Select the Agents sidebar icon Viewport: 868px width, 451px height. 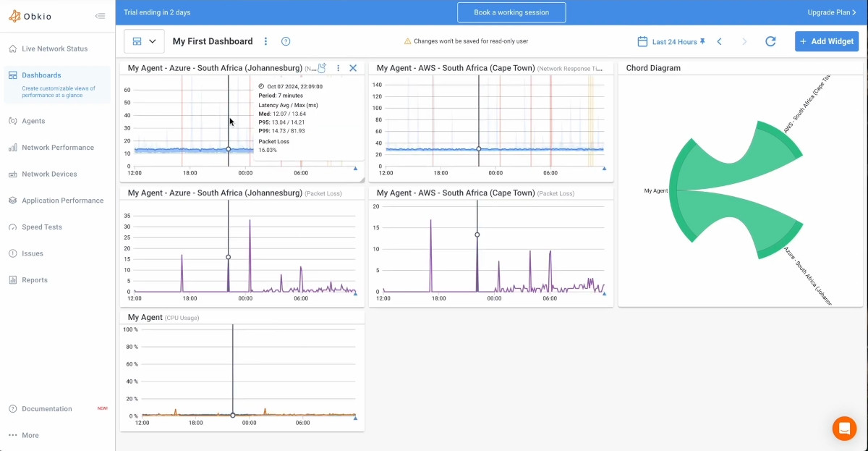(x=33, y=121)
